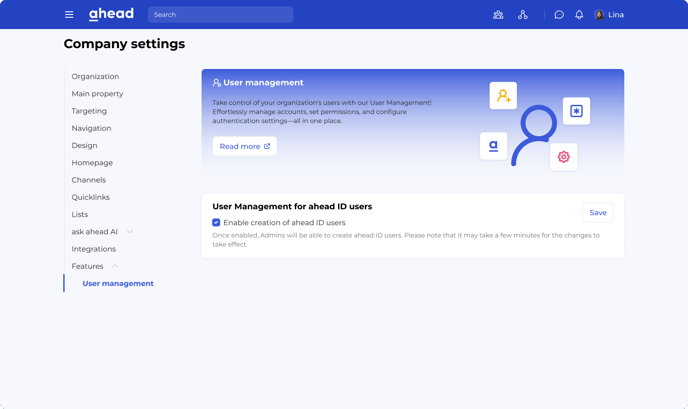Select ask ahead AI menu item

(95, 232)
